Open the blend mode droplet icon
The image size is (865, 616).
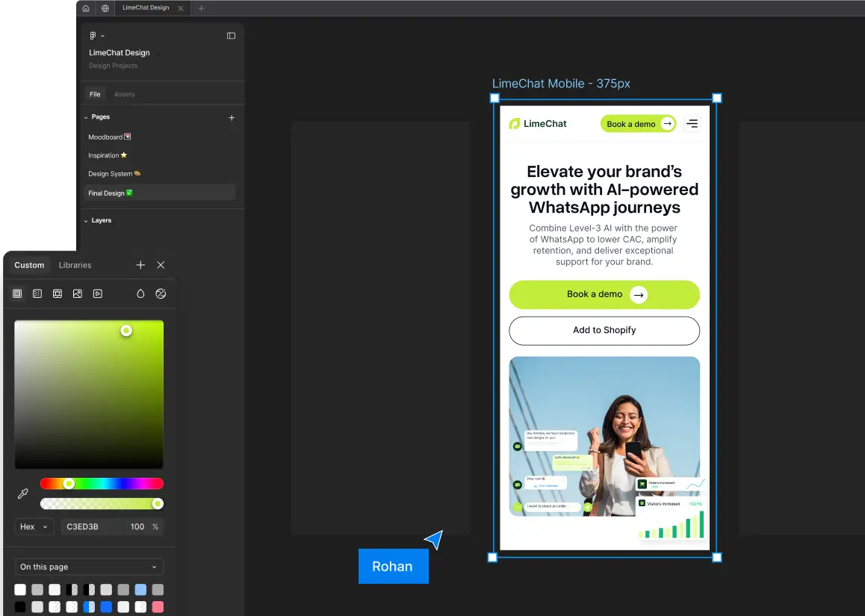coord(140,293)
